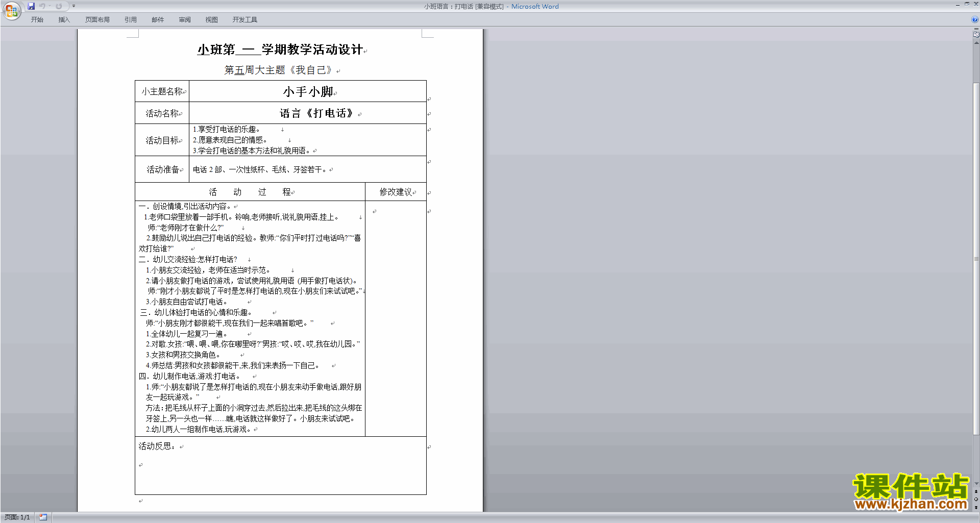Restore down the Word window
Screen dimensions: 980x523
967,4
